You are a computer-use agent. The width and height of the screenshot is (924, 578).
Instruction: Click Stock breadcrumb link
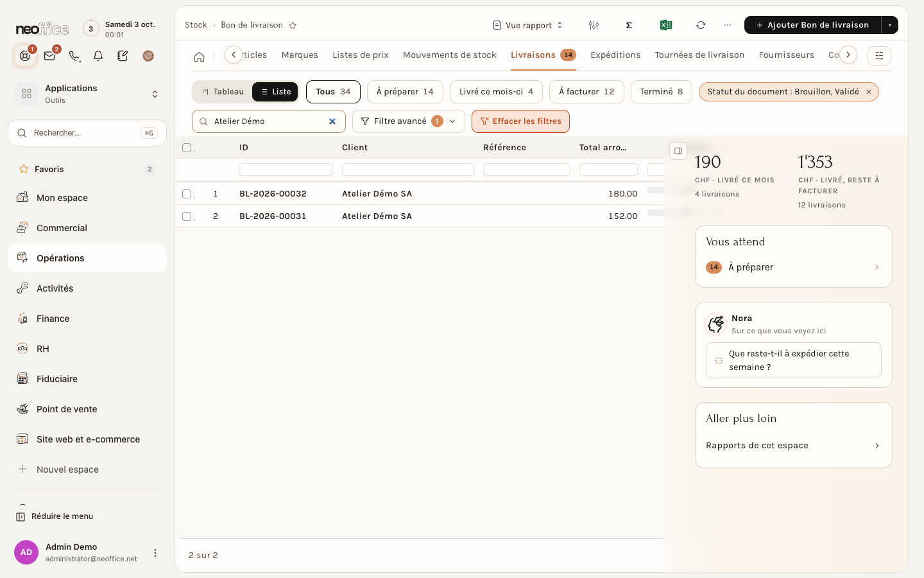pos(196,25)
